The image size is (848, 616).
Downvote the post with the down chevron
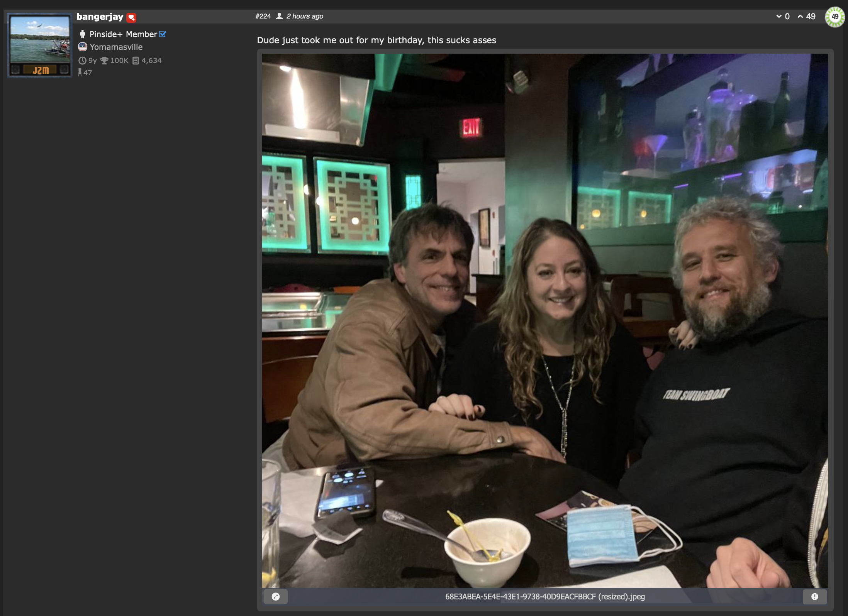[x=779, y=16]
